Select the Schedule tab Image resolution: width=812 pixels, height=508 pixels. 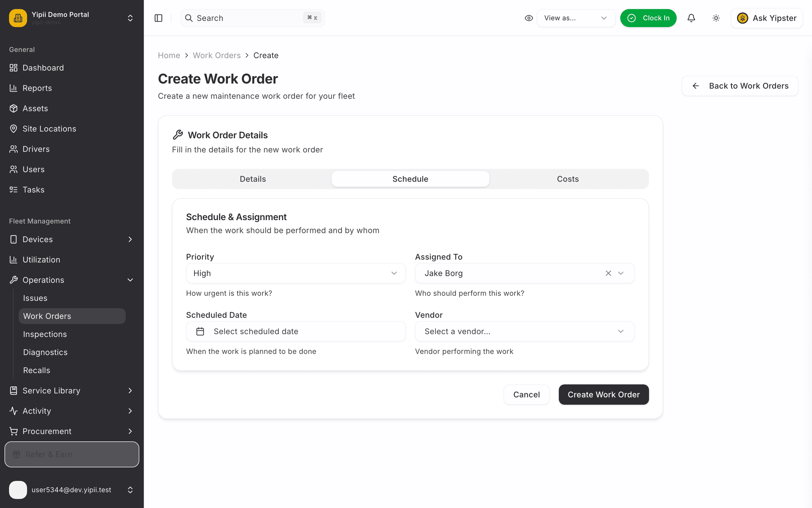click(410, 179)
